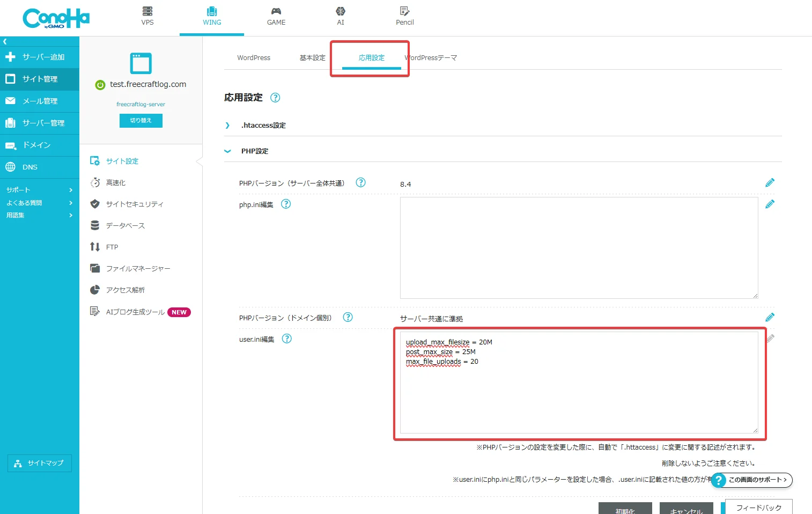The width and height of the screenshot is (812, 514).
Task: Click the help icon next to 応用設定 heading
Action: coord(275,98)
